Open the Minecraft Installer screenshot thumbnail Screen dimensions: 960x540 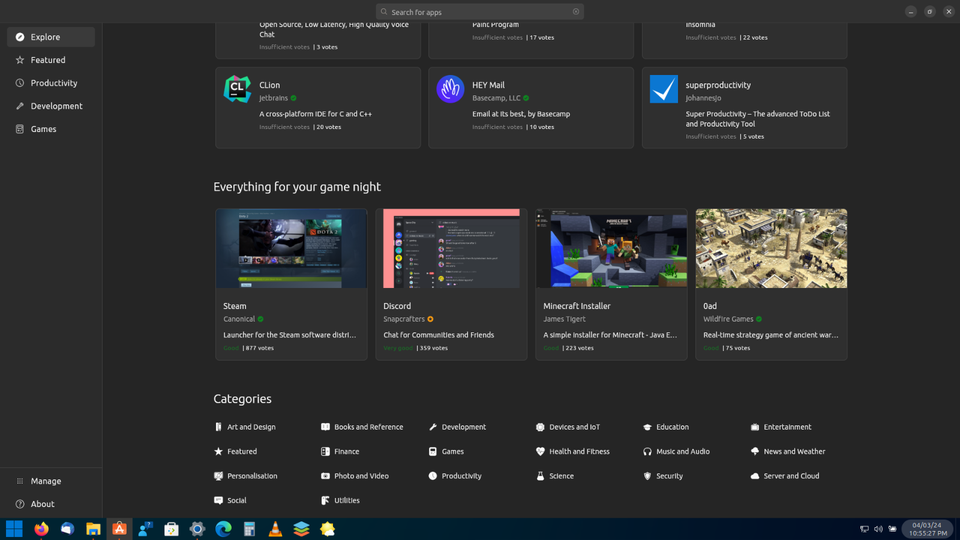point(611,249)
